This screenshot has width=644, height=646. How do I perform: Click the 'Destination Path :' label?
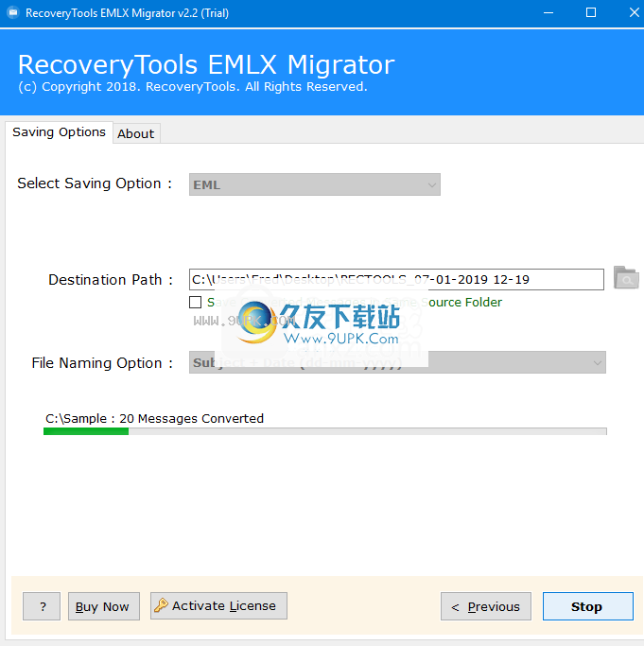pyautogui.click(x=111, y=280)
